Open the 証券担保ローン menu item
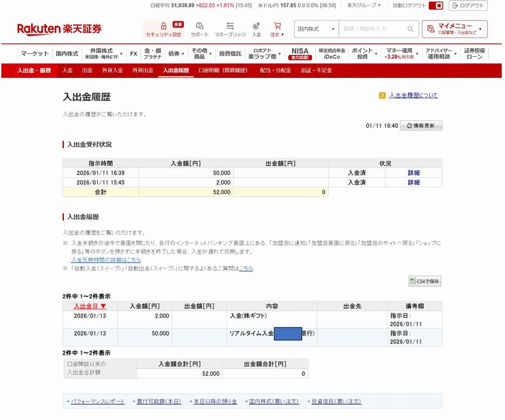Screen dimensions: 505x420 [x=474, y=54]
